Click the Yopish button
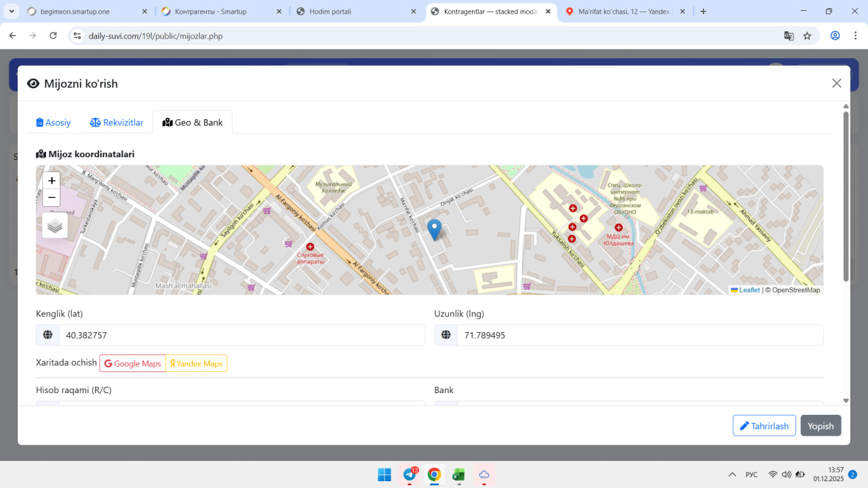 (x=821, y=426)
